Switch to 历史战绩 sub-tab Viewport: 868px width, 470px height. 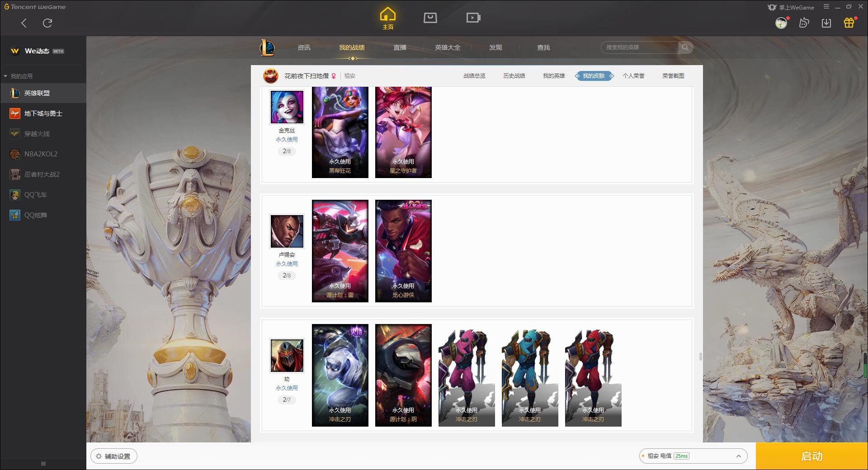[x=514, y=76]
